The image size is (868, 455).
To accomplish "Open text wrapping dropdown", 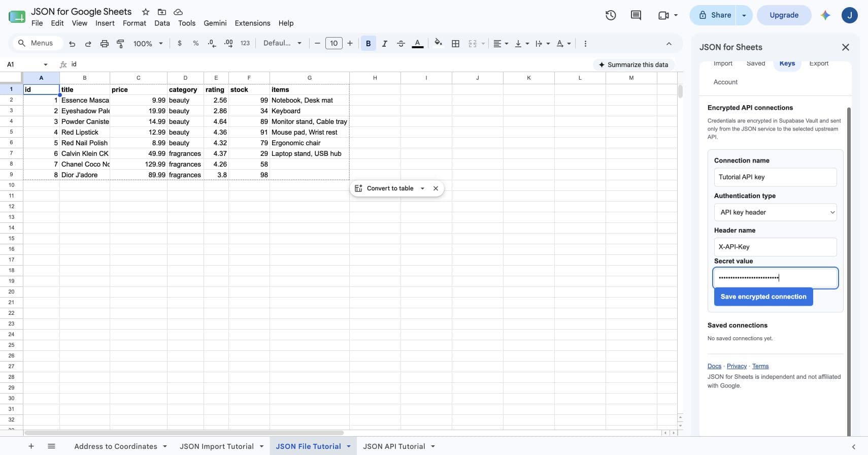I will [x=542, y=44].
